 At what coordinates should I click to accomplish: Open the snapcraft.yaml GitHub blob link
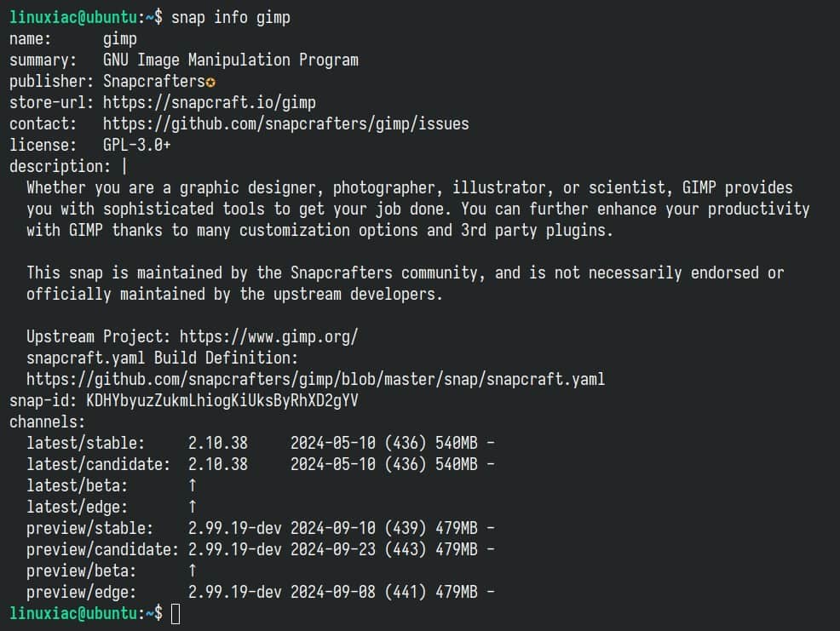[x=315, y=379]
